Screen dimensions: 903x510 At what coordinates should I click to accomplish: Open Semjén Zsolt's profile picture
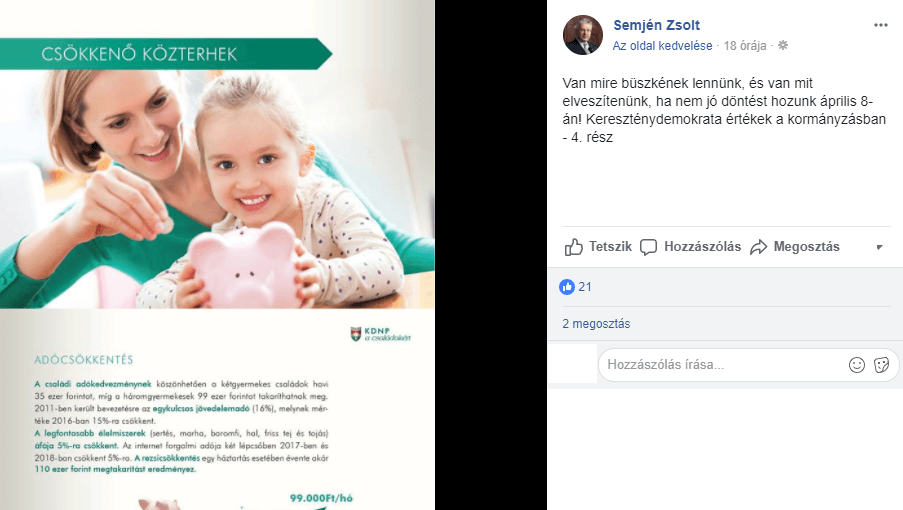pyautogui.click(x=583, y=35)
